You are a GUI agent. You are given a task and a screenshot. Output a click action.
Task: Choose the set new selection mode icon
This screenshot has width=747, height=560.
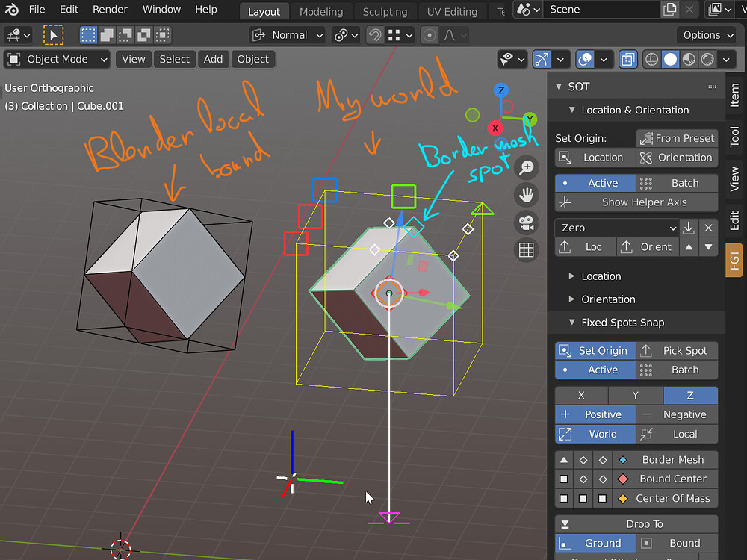pyautogui.click(x=88, y=35)
